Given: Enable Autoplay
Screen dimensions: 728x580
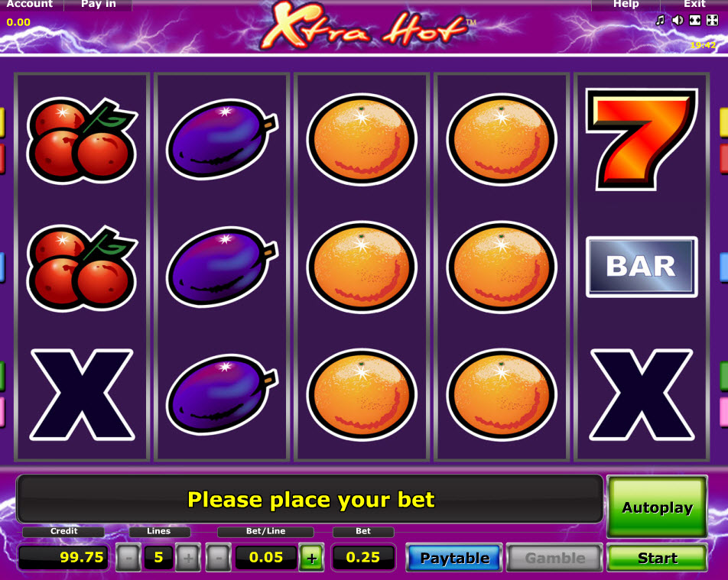Looking at the screenshot, I should [x=658, y=507].
